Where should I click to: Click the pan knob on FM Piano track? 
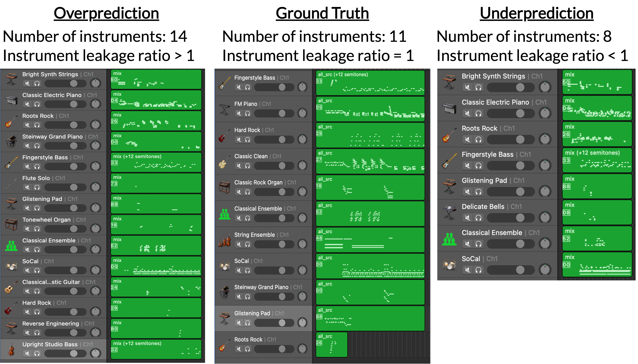click(x=302, y=113)
